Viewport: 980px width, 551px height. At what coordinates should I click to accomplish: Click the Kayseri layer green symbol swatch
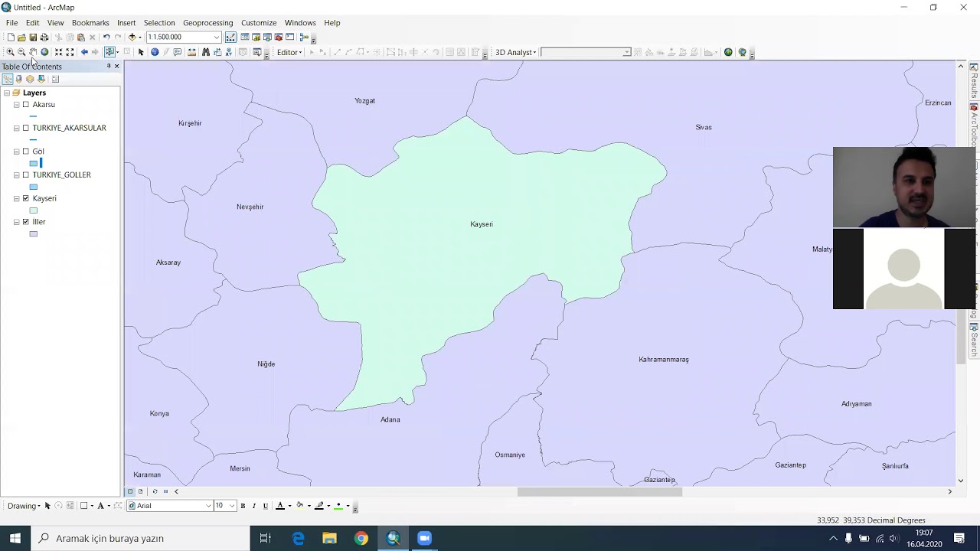33,210
